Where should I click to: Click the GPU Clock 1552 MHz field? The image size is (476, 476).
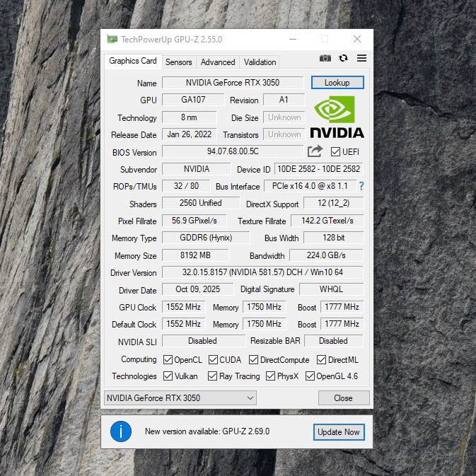click(184, 307)
